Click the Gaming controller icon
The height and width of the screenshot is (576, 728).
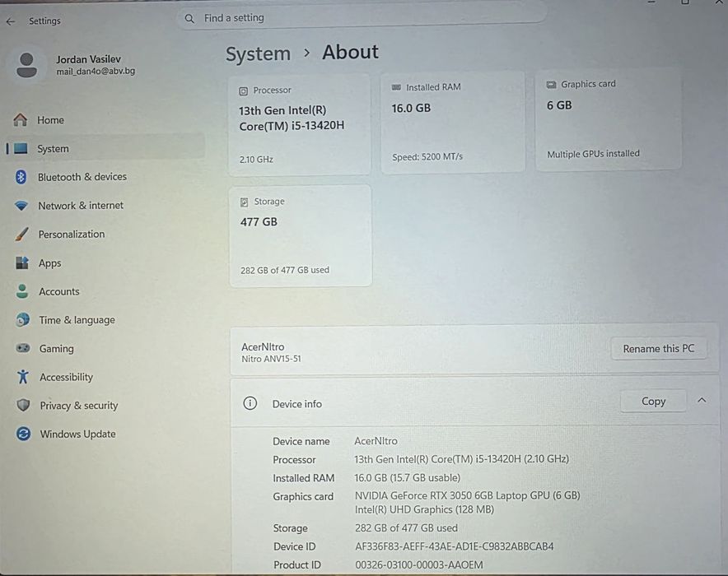coord(23,348)
